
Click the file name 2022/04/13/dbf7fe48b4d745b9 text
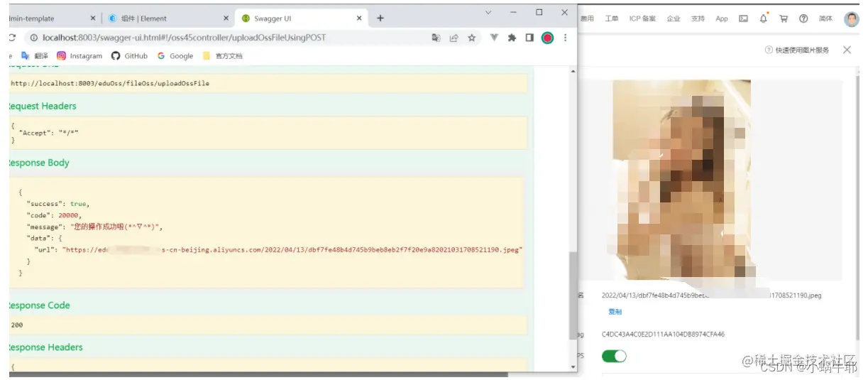coord(711,295)
